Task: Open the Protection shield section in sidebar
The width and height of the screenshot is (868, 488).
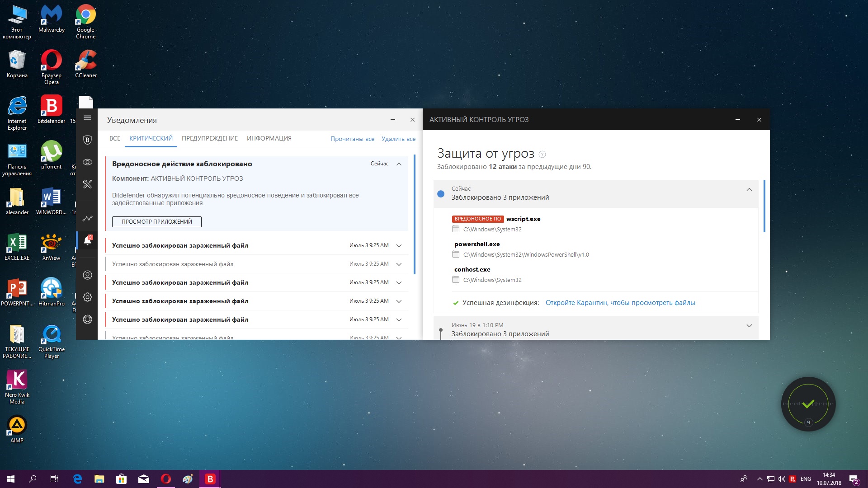Action: click(87, 140)
